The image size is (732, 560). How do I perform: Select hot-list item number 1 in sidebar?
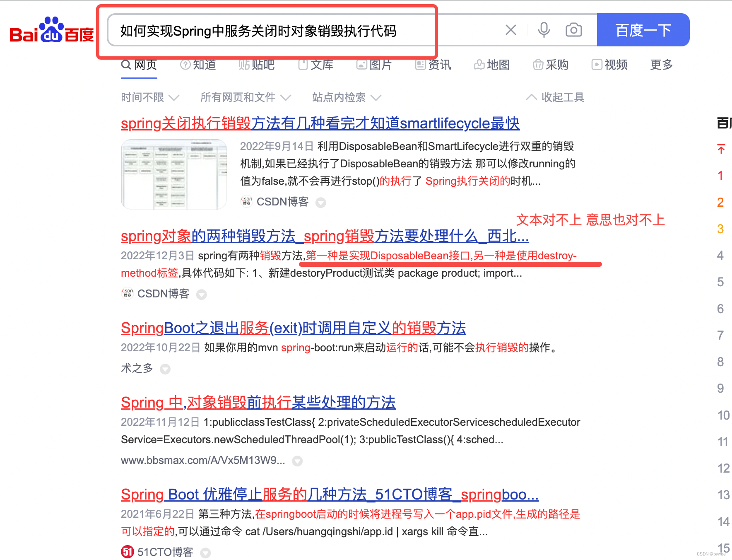click(720, 176)
